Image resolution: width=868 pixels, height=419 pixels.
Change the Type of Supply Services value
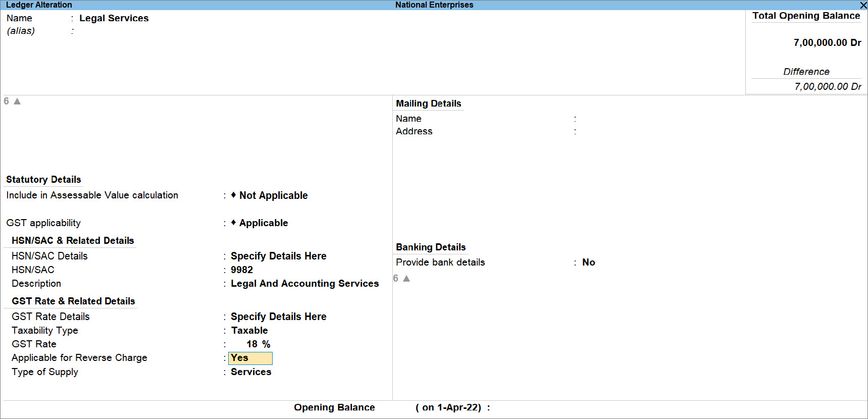(251, 372)
